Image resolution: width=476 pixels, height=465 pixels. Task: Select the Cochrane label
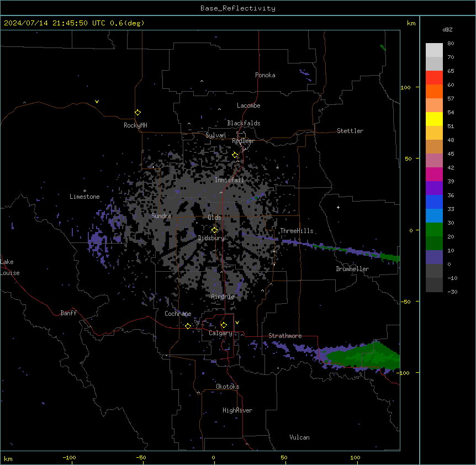pyautogui.click(x=178, y=314)
